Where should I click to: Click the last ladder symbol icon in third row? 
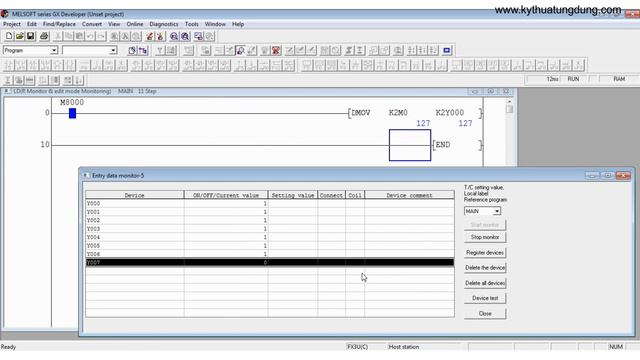pyautogui.click(x=578, y=65)
